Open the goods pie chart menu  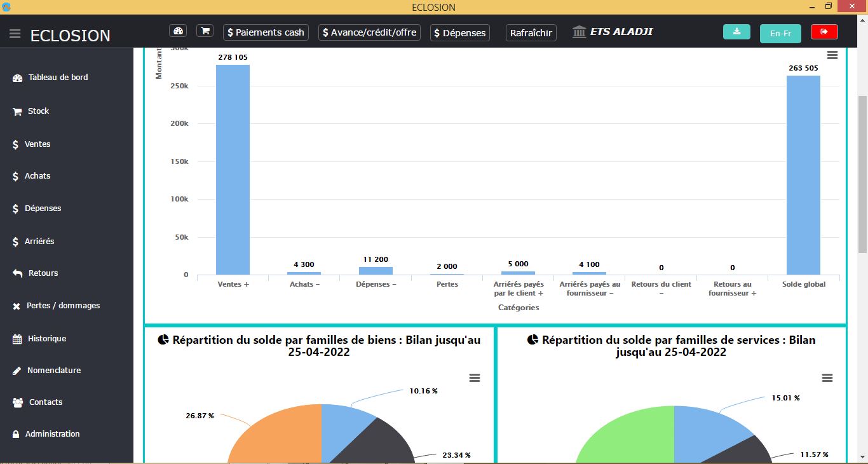pyautogui.click(x=474, y=378)
